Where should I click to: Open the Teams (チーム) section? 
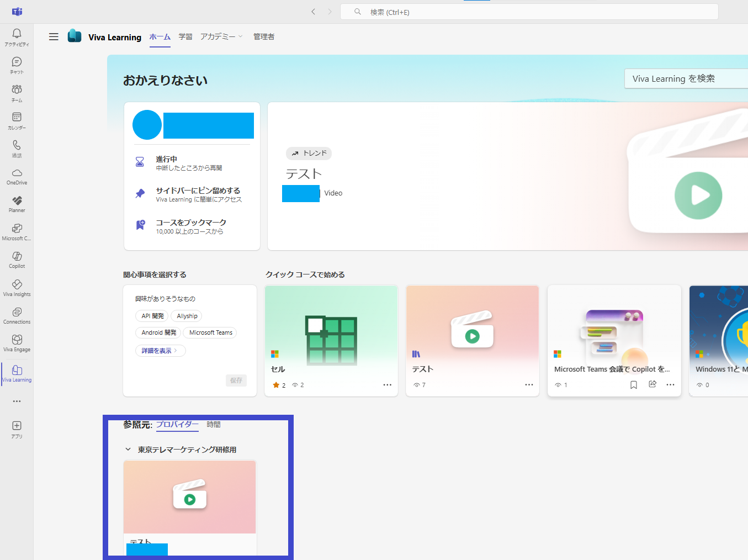point(17,93)
